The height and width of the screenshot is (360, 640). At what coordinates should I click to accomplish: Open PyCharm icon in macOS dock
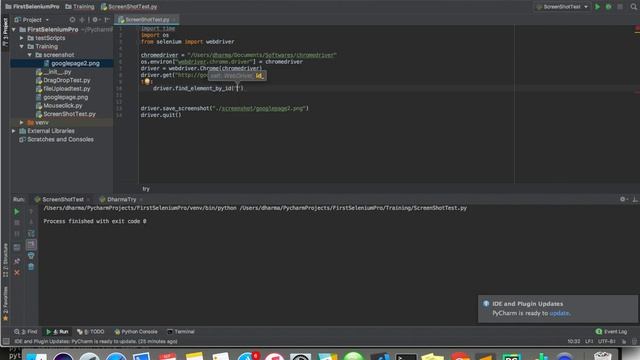[x=511, y=356]
